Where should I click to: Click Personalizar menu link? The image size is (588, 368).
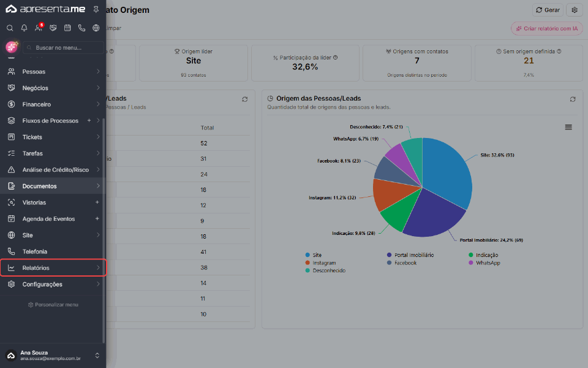click(x=53, y=305)
